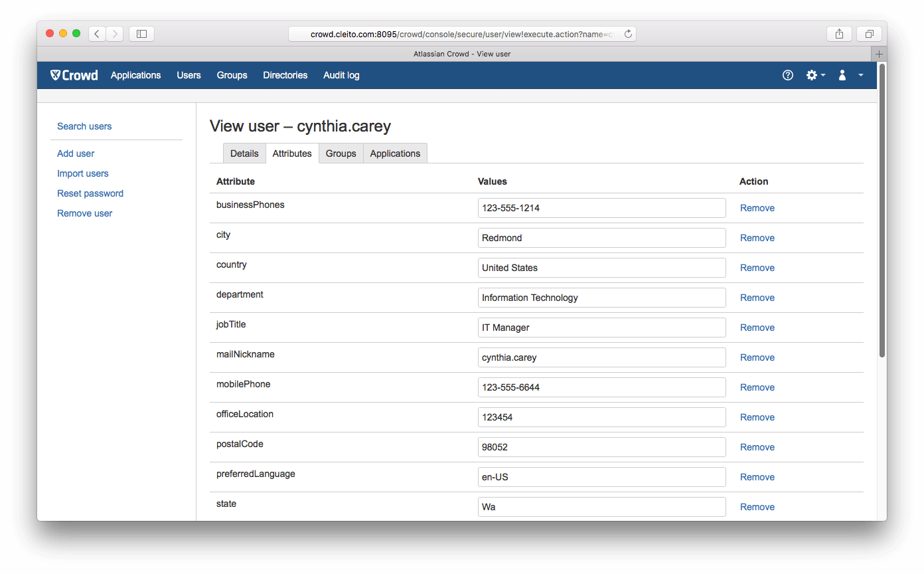924x574 pixels.
Task: Open the Audit log menu
Action: (x=341, y=75)
